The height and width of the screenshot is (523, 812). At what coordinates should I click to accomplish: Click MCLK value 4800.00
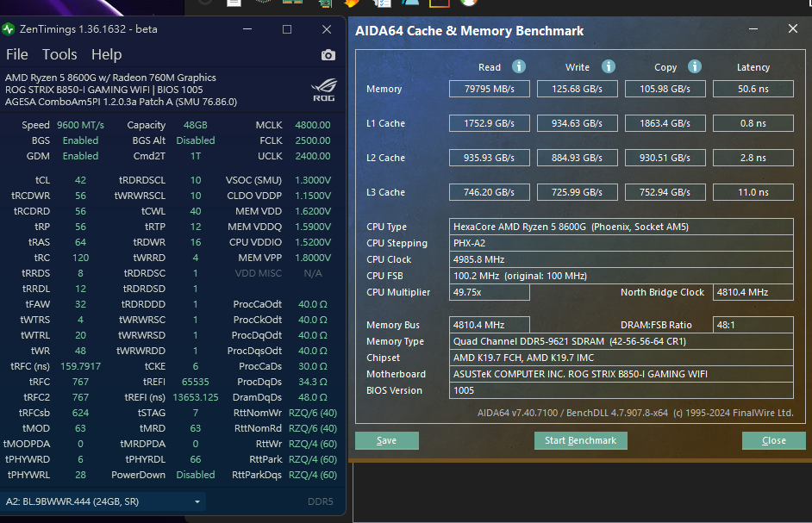(x=313, y=125)
